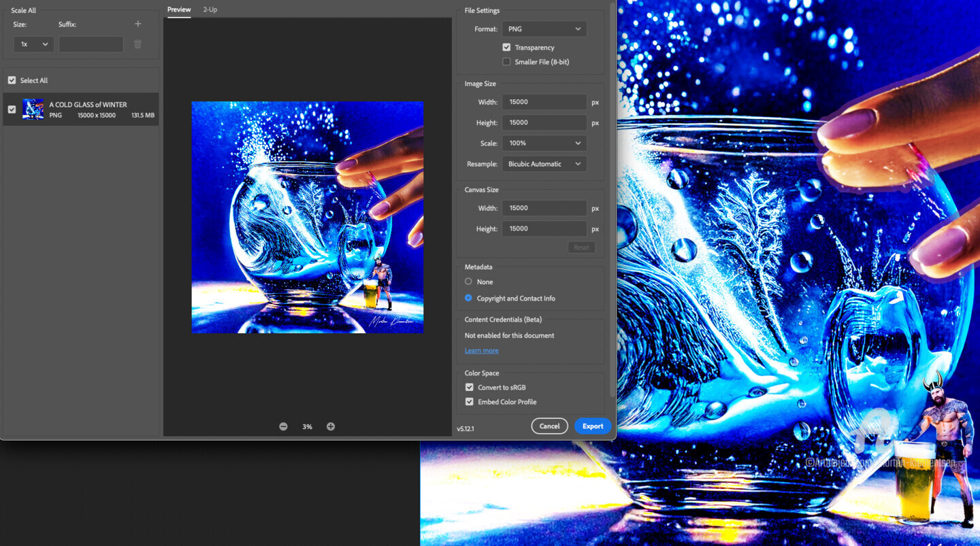Delete the scale entry using trash icon

click(x=137, y=44)
